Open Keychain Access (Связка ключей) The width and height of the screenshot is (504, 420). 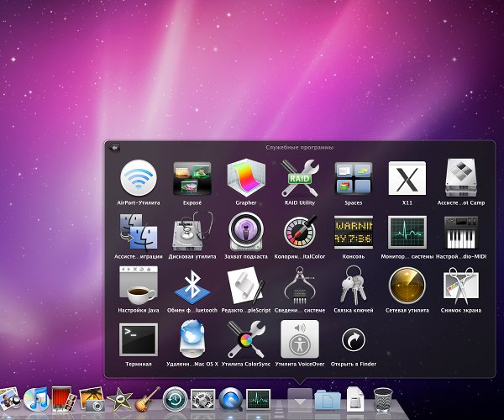354,285
